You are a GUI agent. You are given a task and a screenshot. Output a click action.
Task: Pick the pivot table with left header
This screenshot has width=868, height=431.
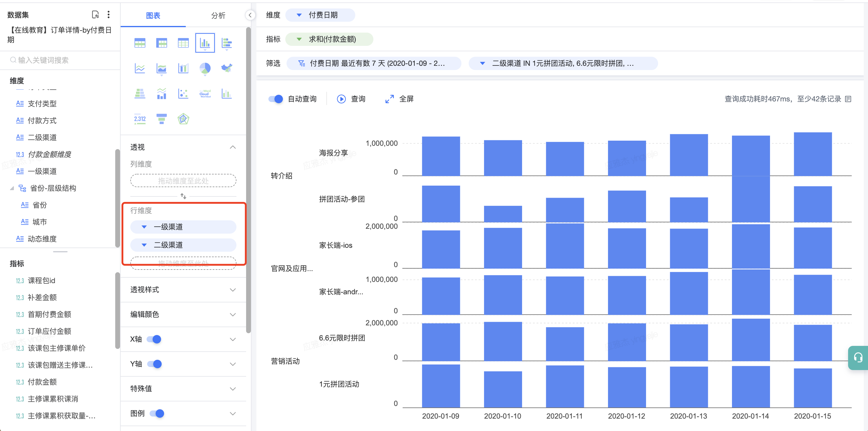point(161,43)
